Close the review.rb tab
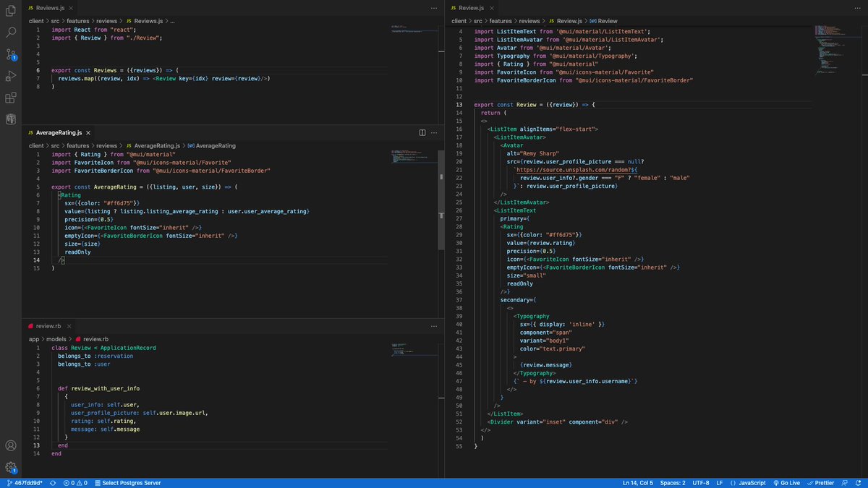 click(71, 326)
